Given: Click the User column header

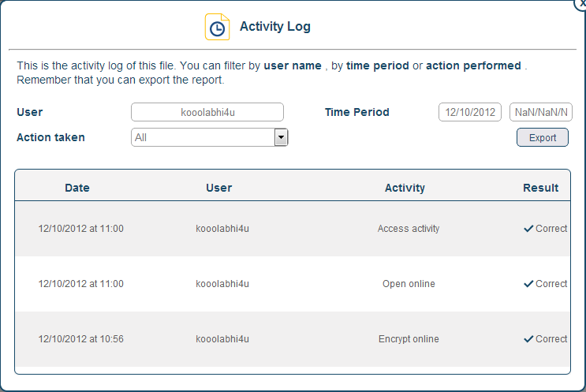Looking at the screenshot, I should coord(219,188).
